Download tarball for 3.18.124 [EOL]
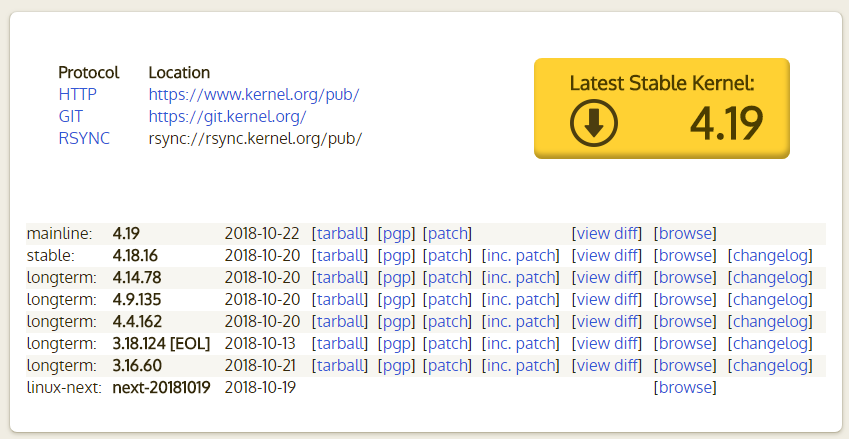This screenshot has width=849, height=439. [339, 344]
